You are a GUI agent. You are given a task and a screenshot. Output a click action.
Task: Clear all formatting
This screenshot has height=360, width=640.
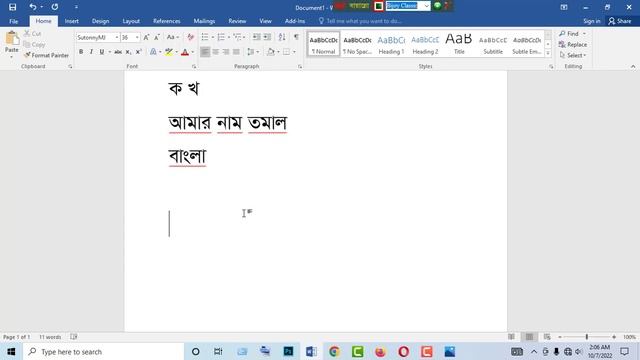[190, 37]
